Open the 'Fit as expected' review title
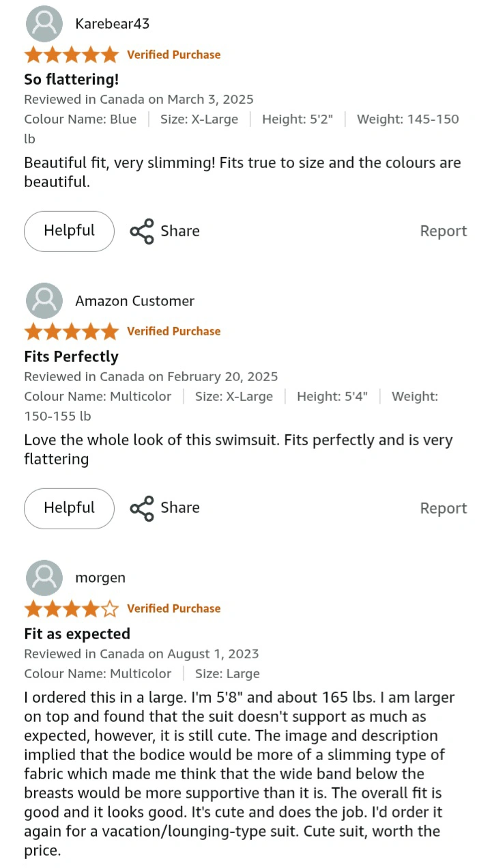The width and height of the screenshot is (488, 868). click(x=77, y=634)
